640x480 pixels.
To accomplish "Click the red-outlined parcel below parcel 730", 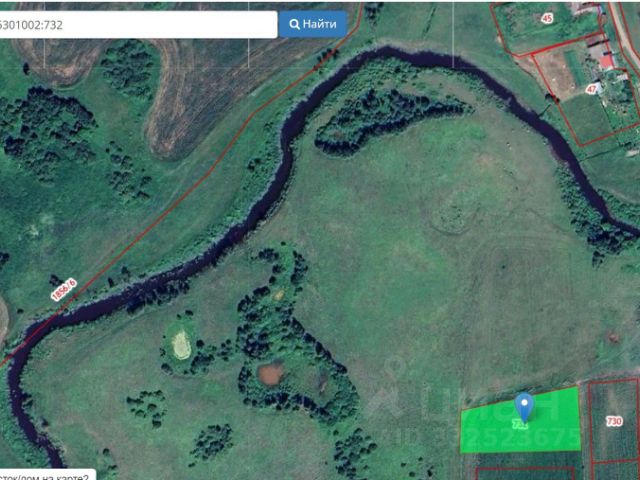I will point(615,471).
